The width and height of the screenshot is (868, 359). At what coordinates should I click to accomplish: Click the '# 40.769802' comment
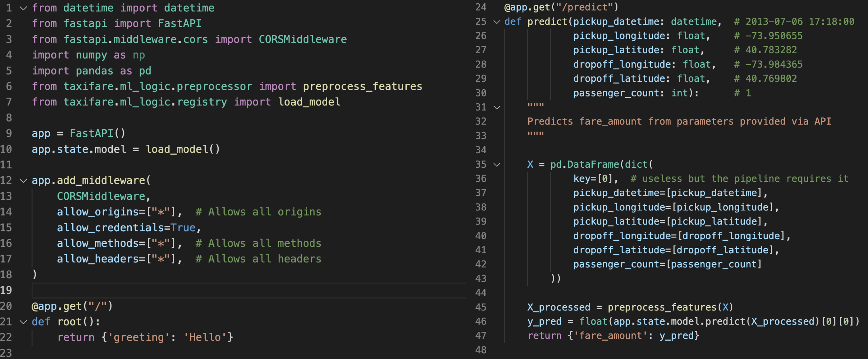pyautogui.click(x=765, y=79)
